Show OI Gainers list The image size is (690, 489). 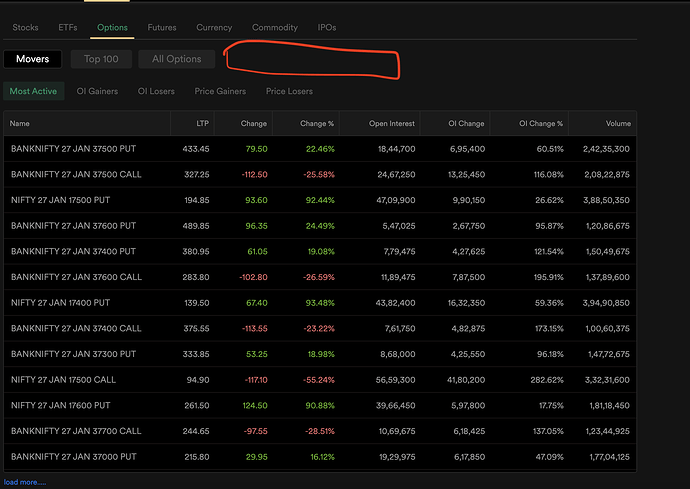[x=97, y=91]
